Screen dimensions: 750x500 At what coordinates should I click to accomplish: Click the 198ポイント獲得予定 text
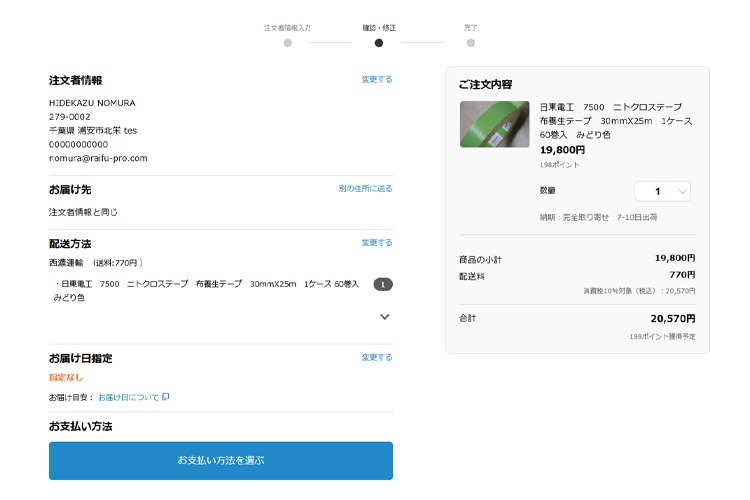click(662, 337)
